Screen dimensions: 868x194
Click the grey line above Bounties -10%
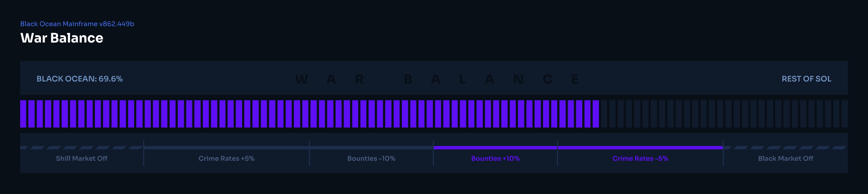click(371, 147)
